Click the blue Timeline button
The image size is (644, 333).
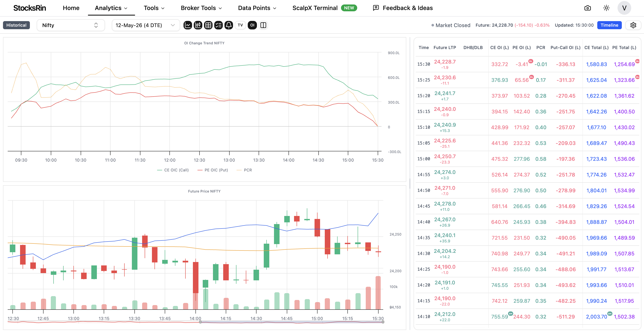[609, 25]
